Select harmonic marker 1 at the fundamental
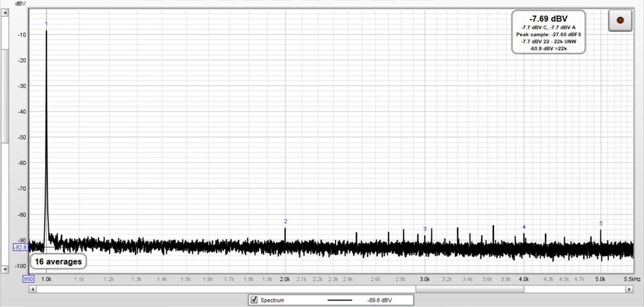 pos(46,24)
